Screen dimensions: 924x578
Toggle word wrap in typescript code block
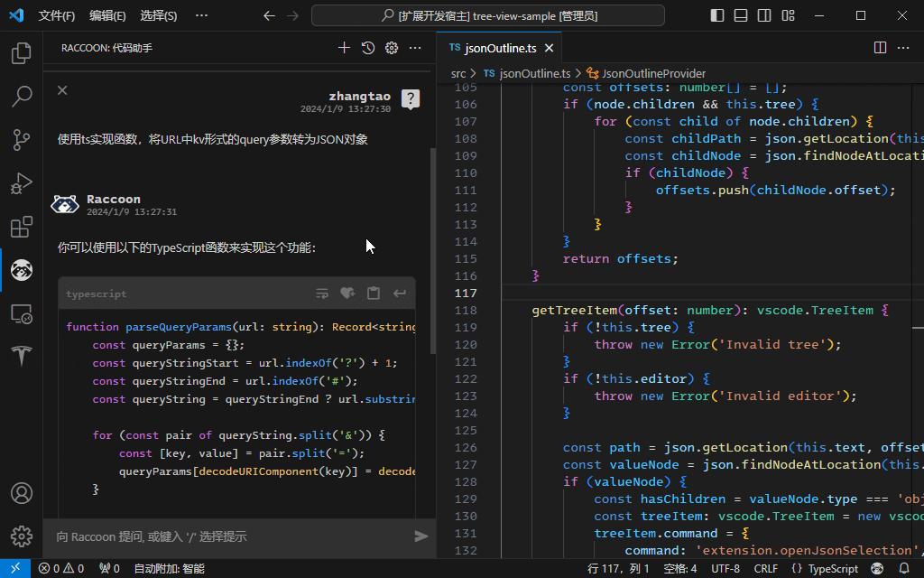pyautogui.click(x=322, y=294)
